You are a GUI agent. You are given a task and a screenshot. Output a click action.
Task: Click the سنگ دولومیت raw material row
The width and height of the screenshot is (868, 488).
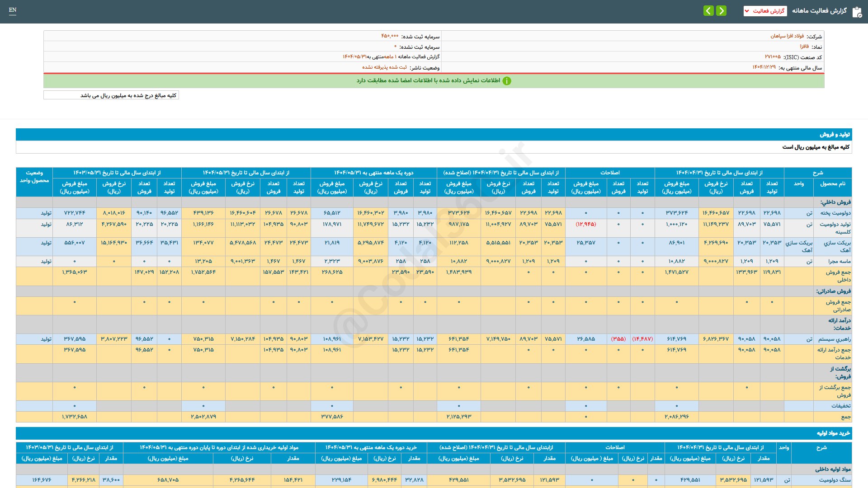pos(835,480)
